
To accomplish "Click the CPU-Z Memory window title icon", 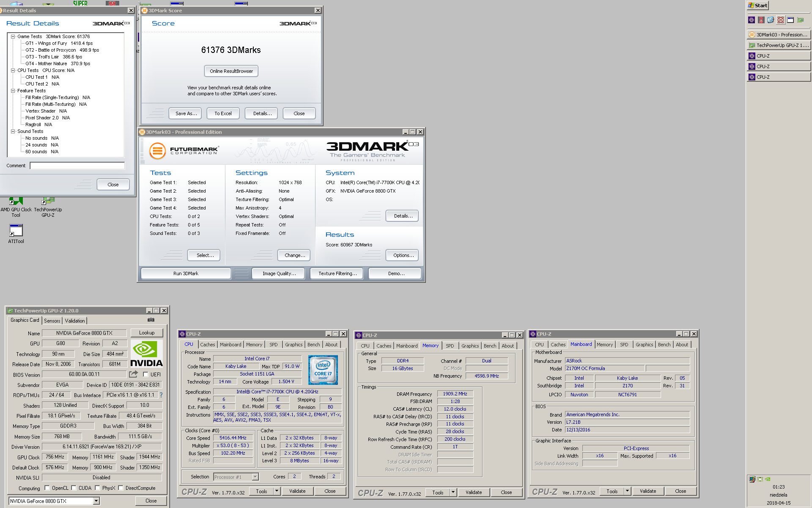I will [x=359, y=335].
